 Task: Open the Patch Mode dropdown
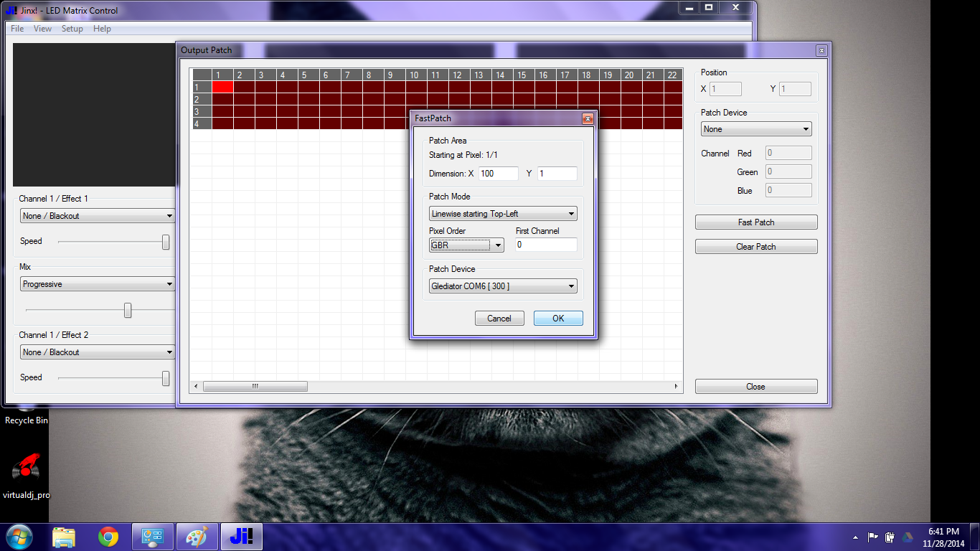coord(503,214)
